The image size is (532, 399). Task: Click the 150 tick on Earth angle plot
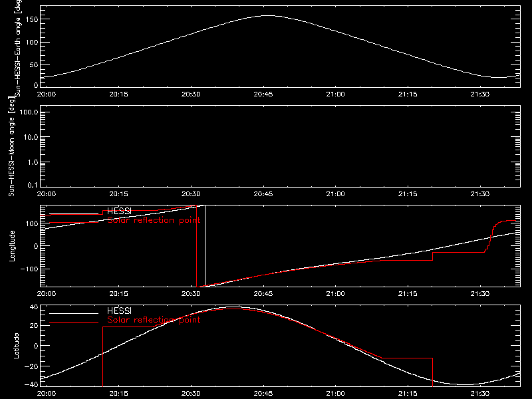(32, 19)
